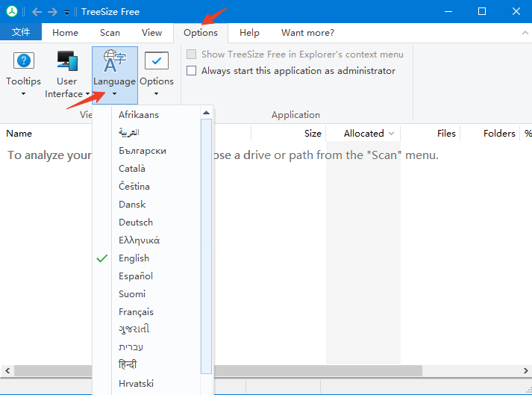
Task: Open the View tab
Action: point(151,33)
